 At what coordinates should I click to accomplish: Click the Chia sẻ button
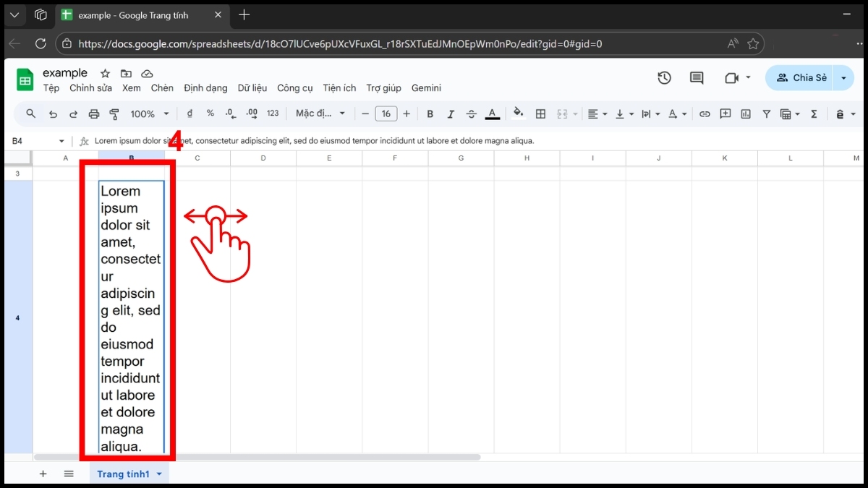tap(805, 77)
